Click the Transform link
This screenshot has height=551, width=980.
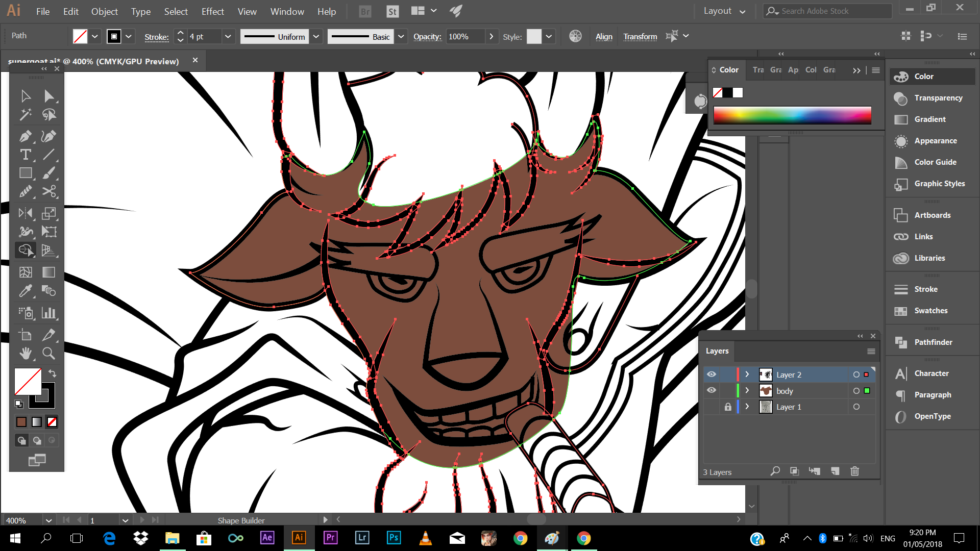coord(640,37)
